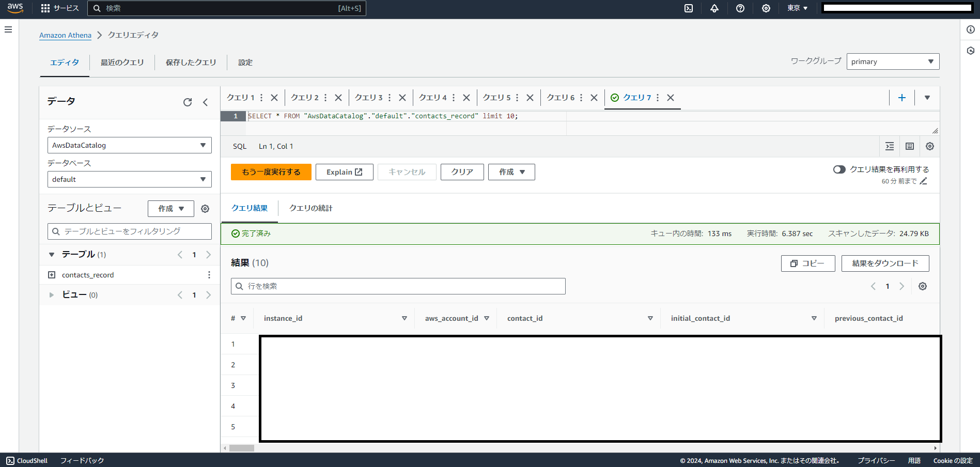Go to previous results page
Image resolution: width=980 pixels, height=467 pixels.
(874, 286)
